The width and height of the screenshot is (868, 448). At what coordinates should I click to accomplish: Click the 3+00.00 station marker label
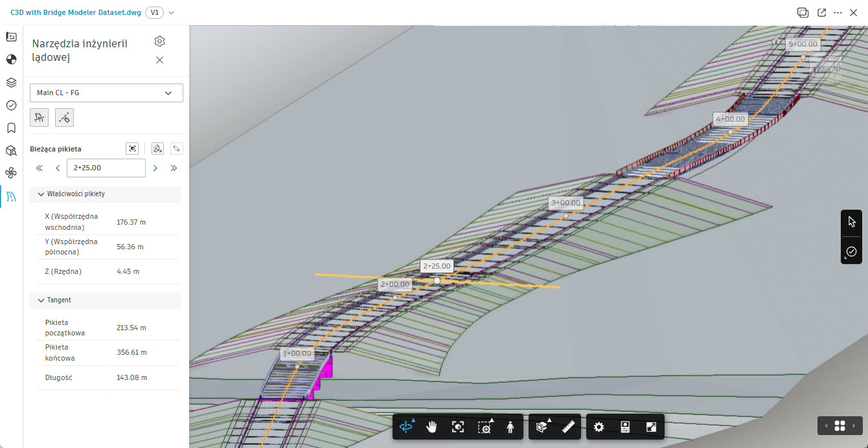(x=565, y=203)
